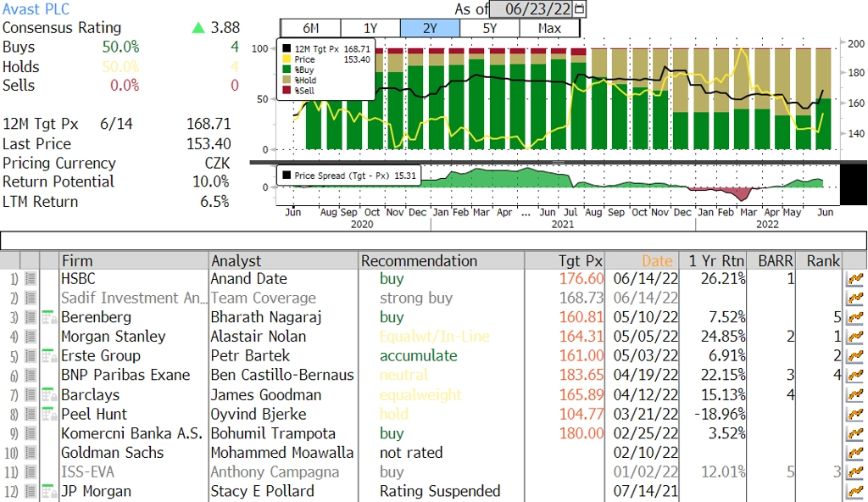Click the red %Sell legend swatch
The image size is (868, 502).
[x=287, y=91]
